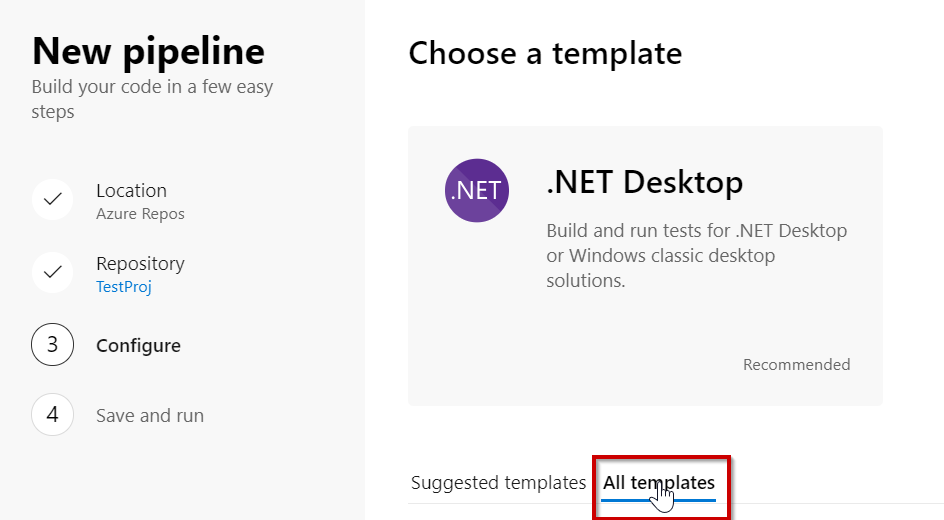Click the .NET Desktop template description text
This screenshot has width=944, height=520.
[696, 256]
